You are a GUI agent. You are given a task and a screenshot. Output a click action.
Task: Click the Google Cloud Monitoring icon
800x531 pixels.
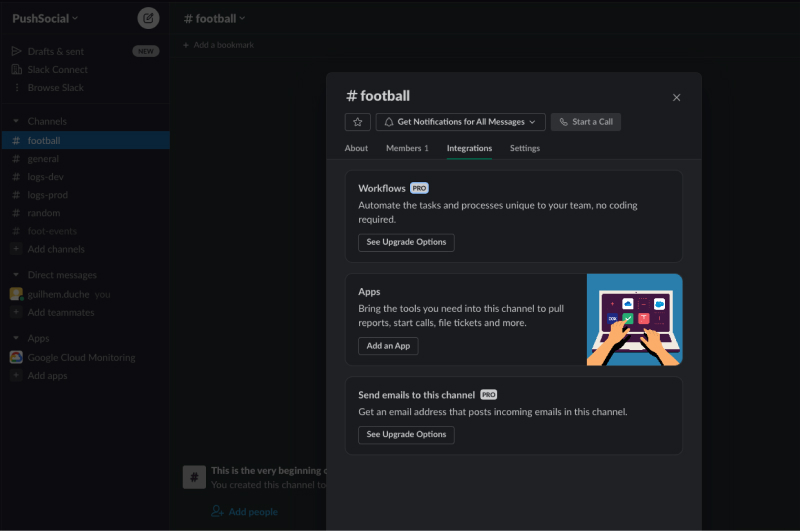16,357
